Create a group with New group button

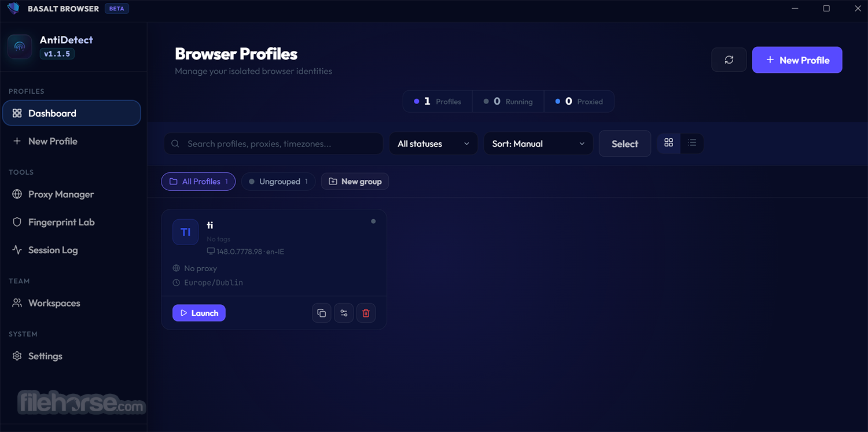pos(355,182)
